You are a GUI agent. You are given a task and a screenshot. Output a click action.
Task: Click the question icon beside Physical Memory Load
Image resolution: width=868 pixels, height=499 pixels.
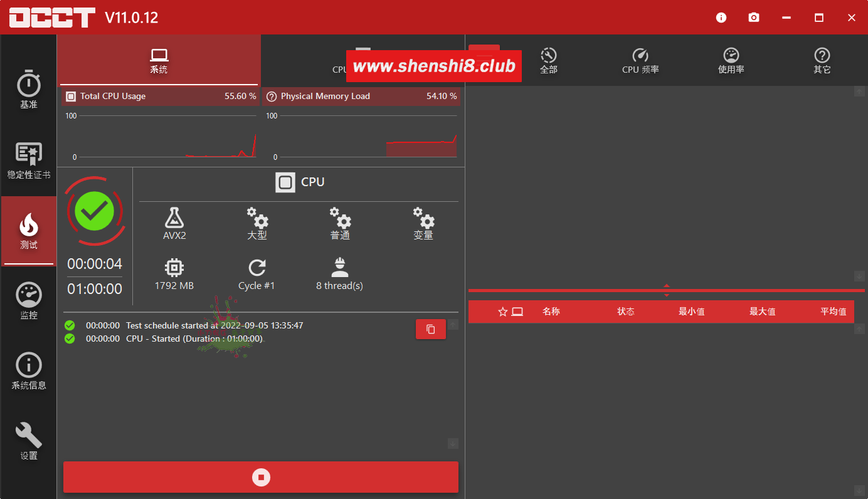(x=272, y=97)
